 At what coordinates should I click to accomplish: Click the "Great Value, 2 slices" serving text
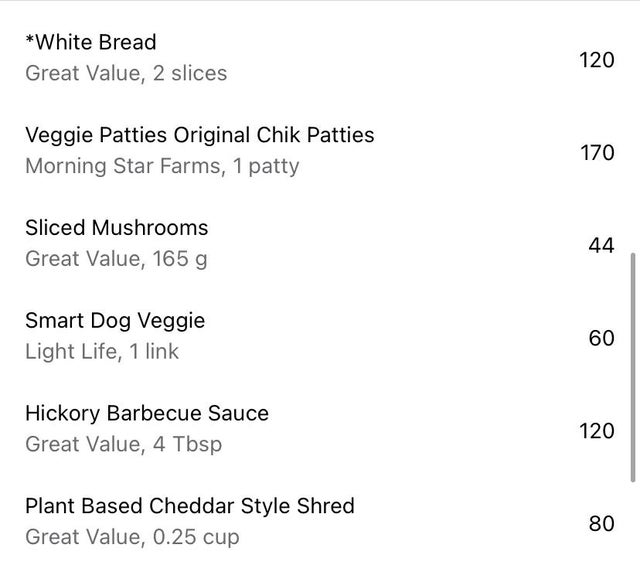pos(125,73)
